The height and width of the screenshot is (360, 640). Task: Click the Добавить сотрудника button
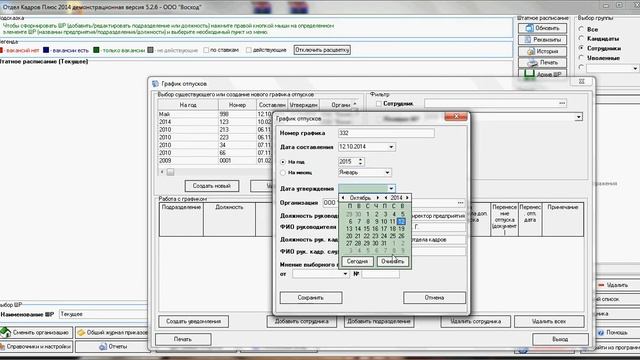click(302, 321)
